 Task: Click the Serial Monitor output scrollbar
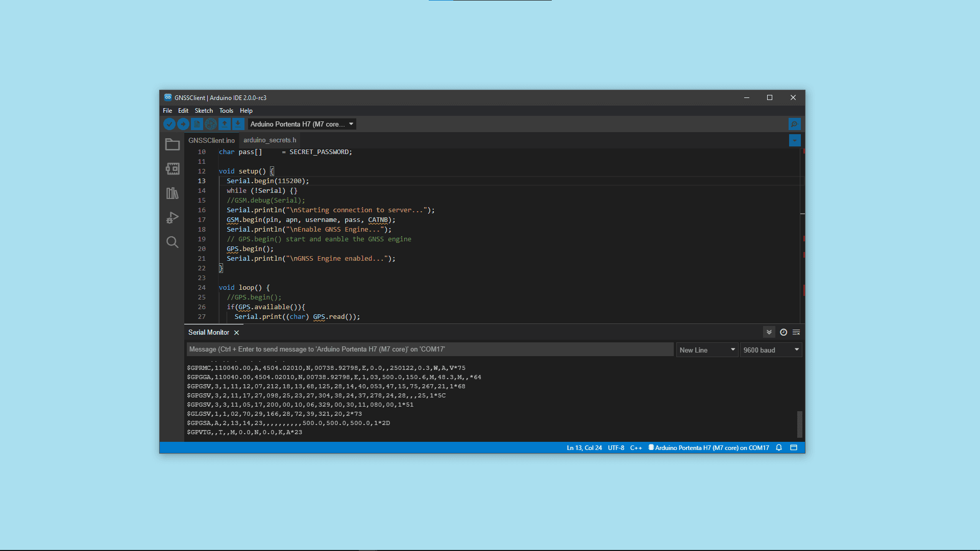(800, 424)
